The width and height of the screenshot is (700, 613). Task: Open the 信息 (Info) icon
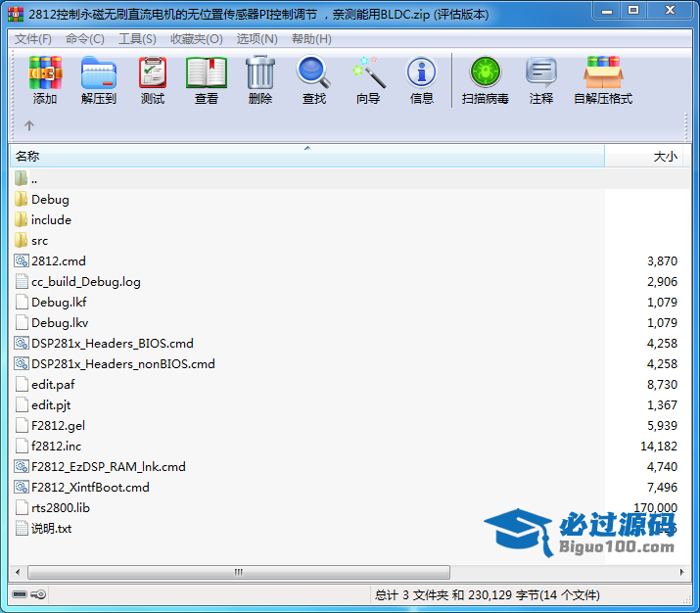pyautogui.click(x=421, y=71)
